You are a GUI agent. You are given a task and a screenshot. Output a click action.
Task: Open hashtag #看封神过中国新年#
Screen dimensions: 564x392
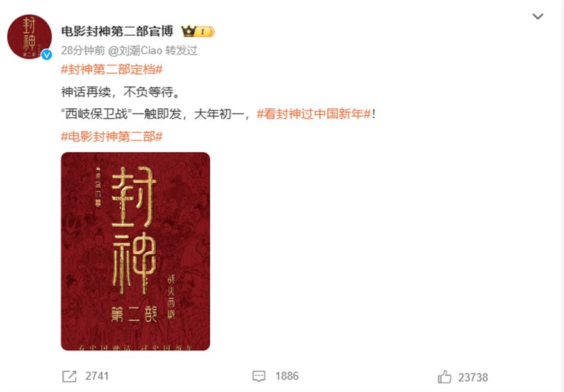tap(313, 114)
